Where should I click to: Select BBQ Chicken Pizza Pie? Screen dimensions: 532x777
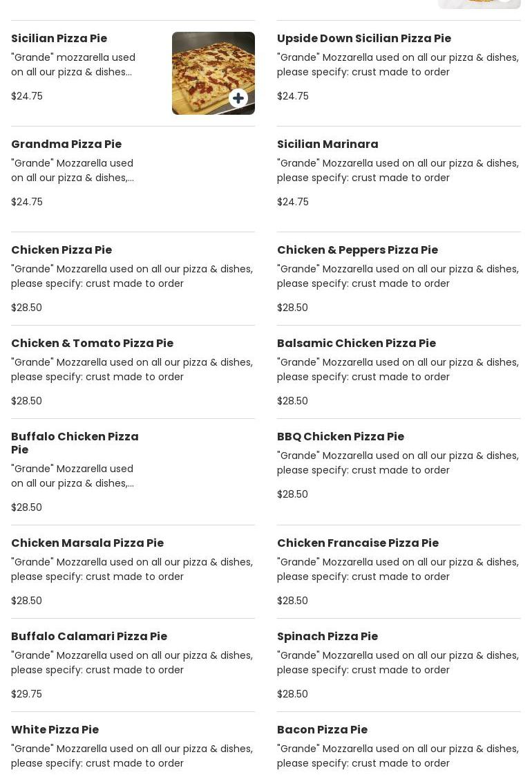tap(340, 437)
